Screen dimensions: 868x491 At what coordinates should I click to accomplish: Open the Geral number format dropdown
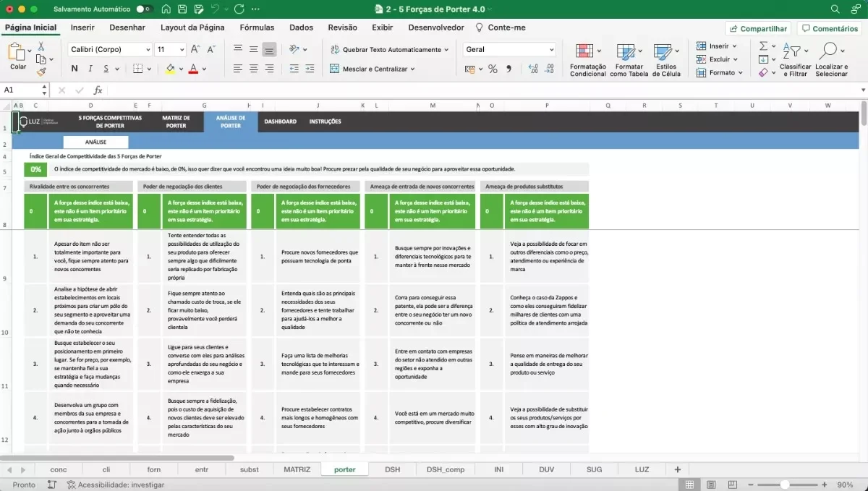coord(552,50)
